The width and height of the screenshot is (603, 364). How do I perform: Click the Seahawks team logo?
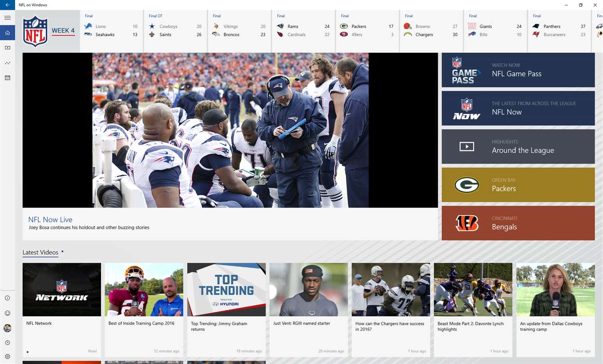click(88, 35)
